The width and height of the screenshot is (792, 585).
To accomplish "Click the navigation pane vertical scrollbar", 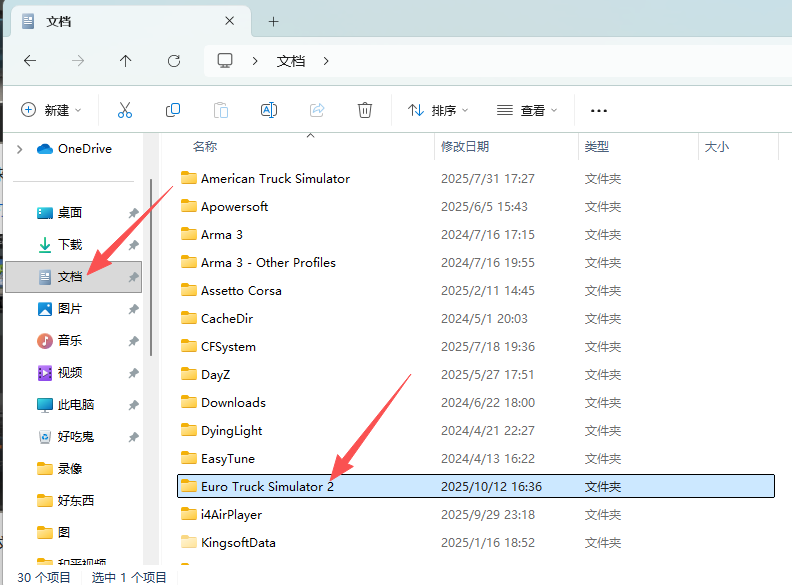I will 151,270.
